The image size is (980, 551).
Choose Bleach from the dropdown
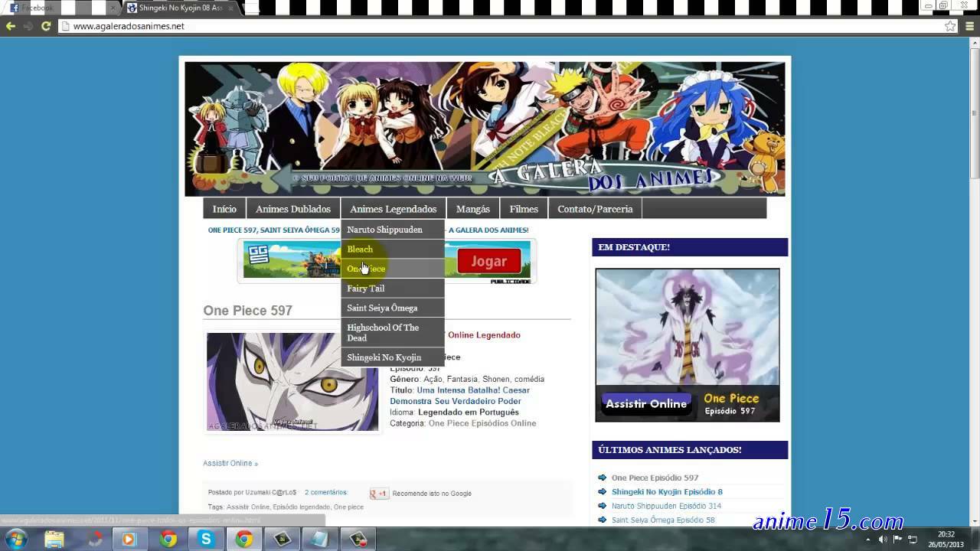click(392, 249)
